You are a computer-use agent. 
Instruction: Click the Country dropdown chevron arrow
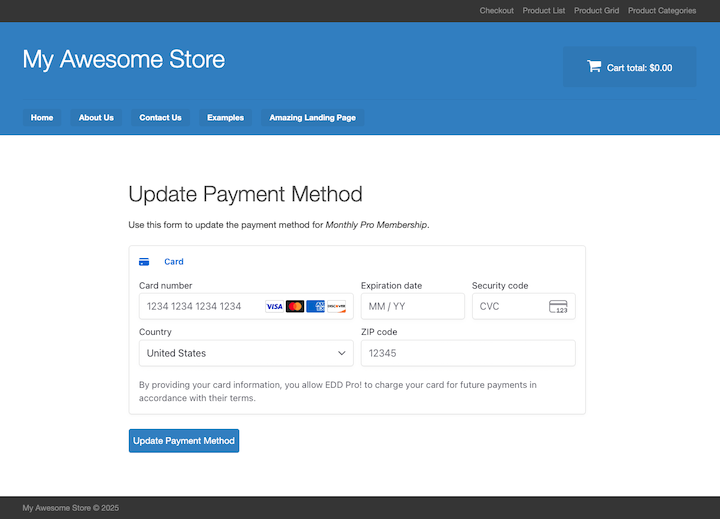[342, 353]
